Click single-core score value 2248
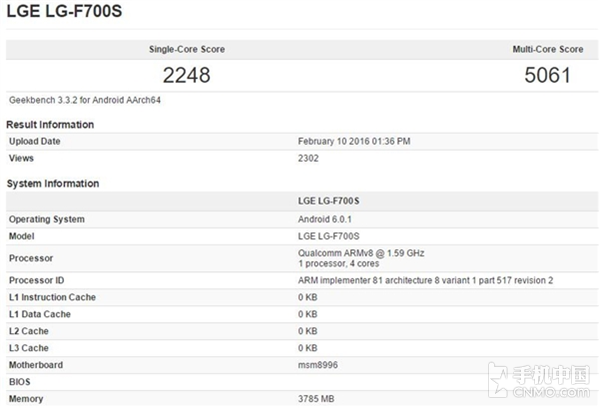Viewport: 600px width, 408px height. 187,75
